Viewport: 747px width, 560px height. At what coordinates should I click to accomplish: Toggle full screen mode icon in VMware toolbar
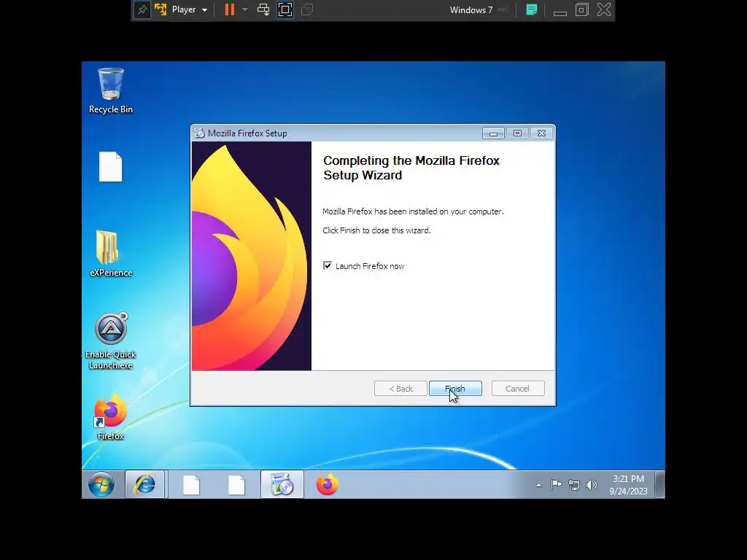(285, 9)
